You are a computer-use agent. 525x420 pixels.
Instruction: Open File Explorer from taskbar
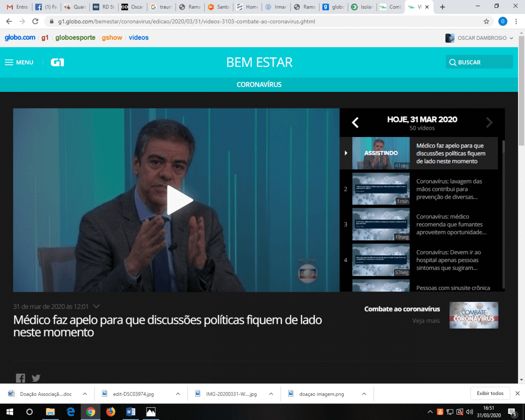click(x=50, y=412)
